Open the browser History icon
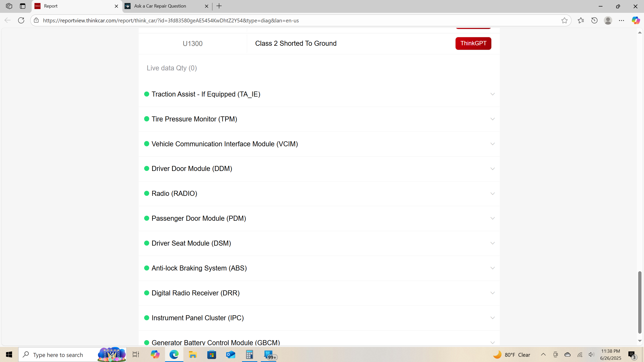 point(594,20)
